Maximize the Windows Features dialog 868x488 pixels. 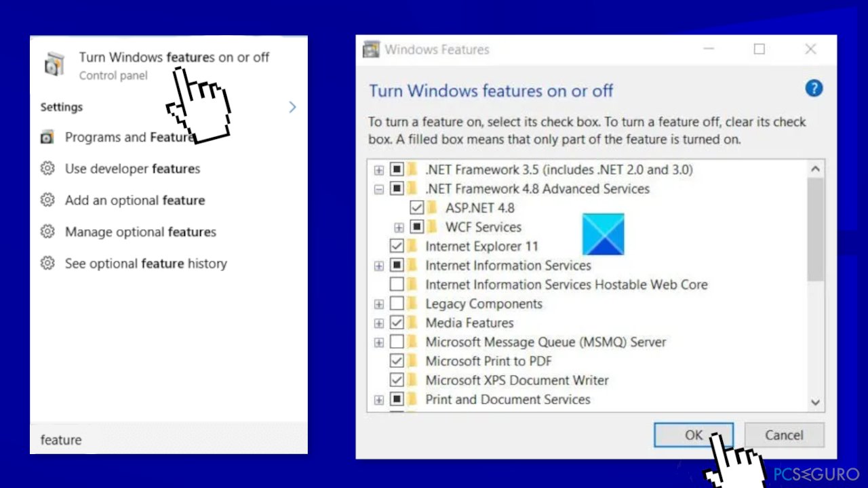(x=759, y=49)
